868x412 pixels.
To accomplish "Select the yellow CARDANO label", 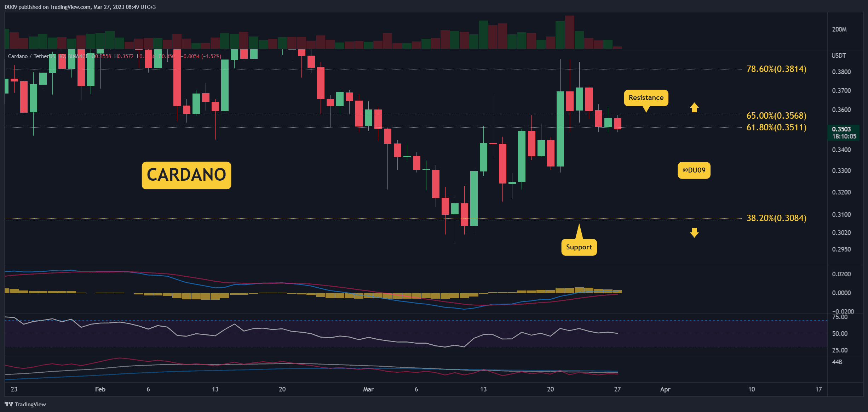I will 186,175.
